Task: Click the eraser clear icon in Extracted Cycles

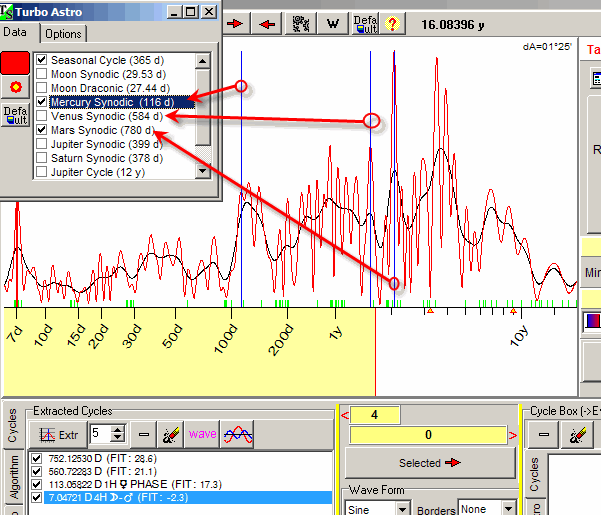Action: 171,435
